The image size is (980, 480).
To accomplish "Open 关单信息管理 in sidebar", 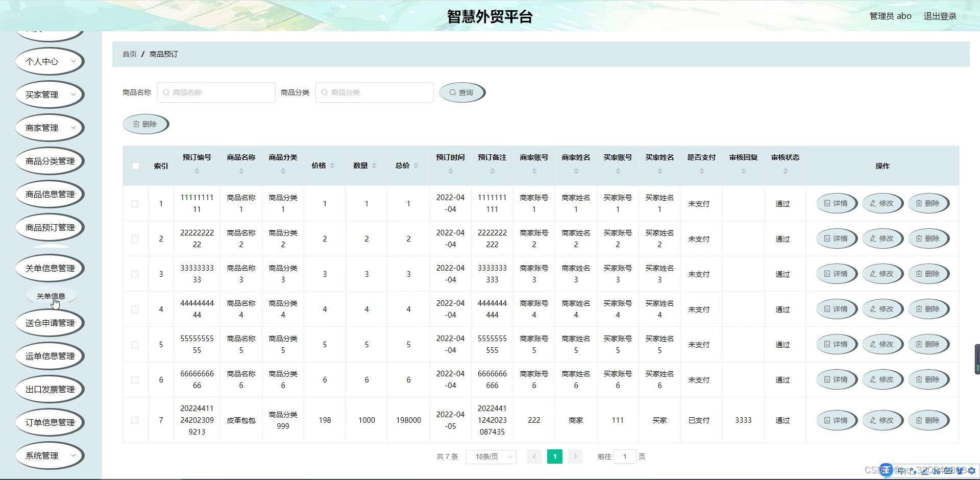I will coord(49,268).
